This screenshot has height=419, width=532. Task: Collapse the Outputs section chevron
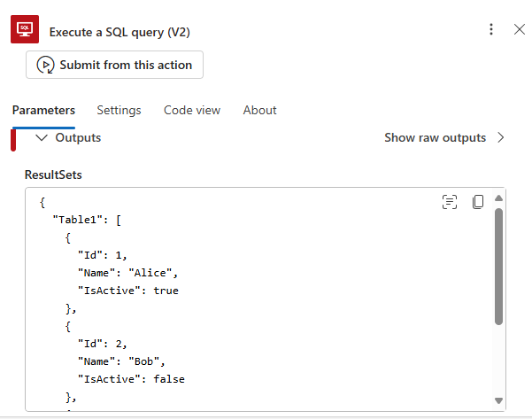click(41, 138)
